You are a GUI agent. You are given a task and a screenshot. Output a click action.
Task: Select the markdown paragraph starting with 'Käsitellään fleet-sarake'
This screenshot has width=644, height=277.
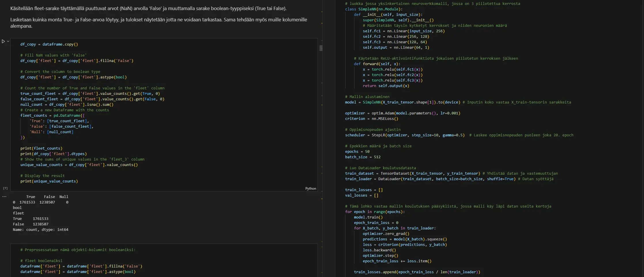(148, 9)
